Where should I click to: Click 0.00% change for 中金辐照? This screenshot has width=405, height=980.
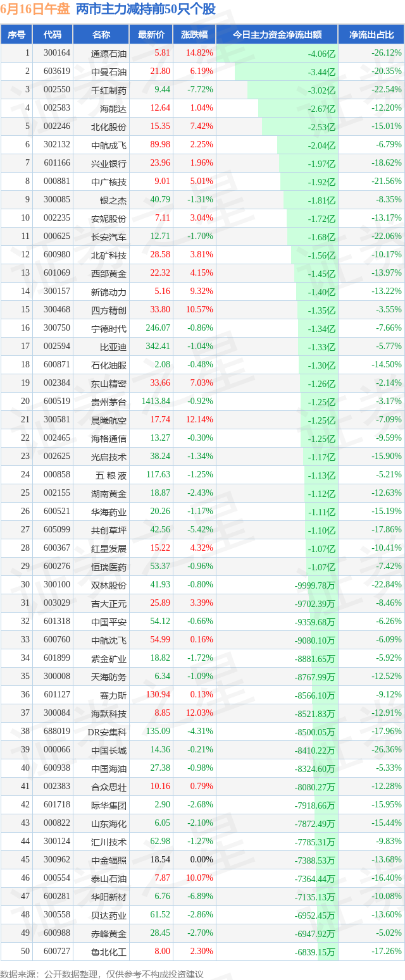coord(201,860)
